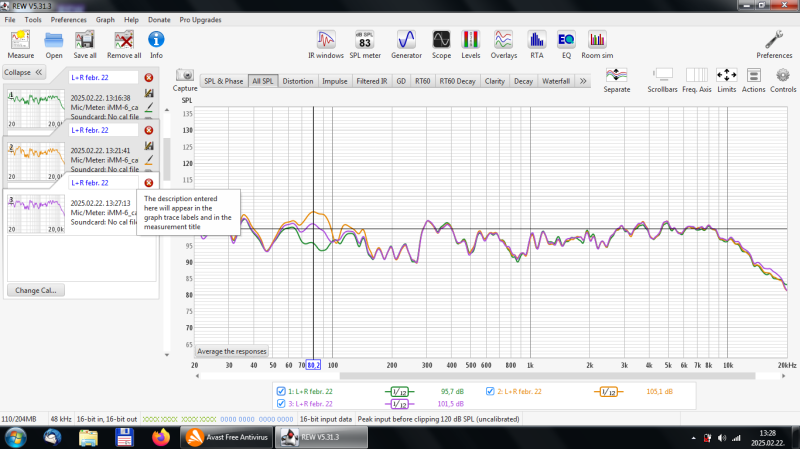The height and width of the screenshot is (449, 800).
Task: Switch to RT60 Decay tab
Action: click(x=457, y=81)
